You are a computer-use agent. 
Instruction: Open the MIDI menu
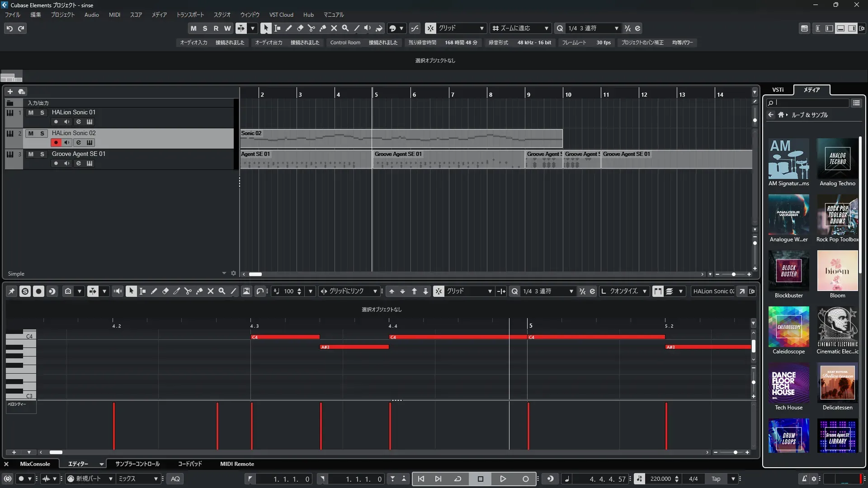pos(114,15)
